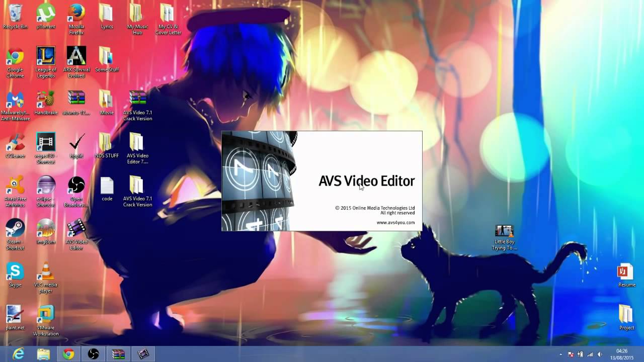Select the Steam Shortcut icon
This screenshot has height=362, width=644.
(x=15, y=235)
